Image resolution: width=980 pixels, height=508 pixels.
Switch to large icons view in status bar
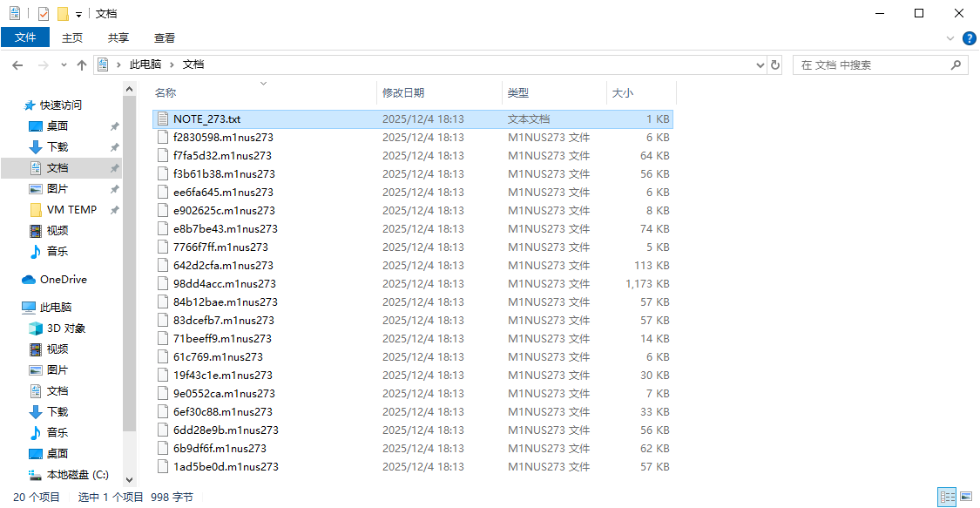coord(965,498)
